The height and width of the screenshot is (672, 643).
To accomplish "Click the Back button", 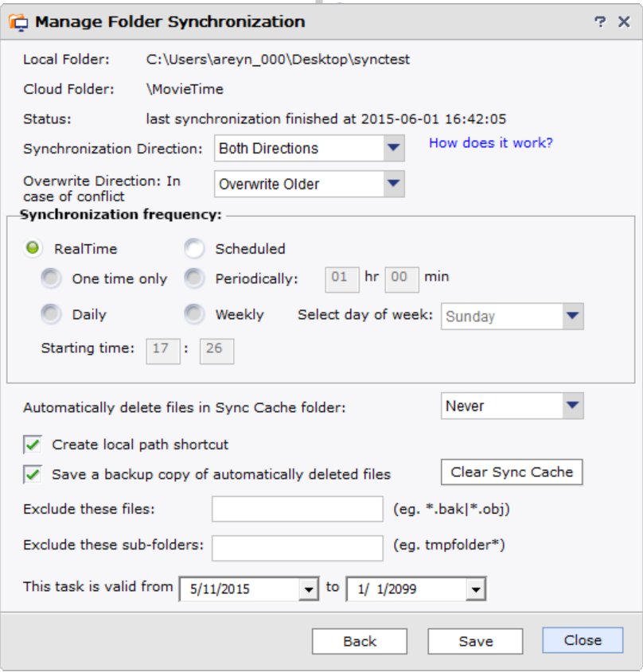I will 359,641.
